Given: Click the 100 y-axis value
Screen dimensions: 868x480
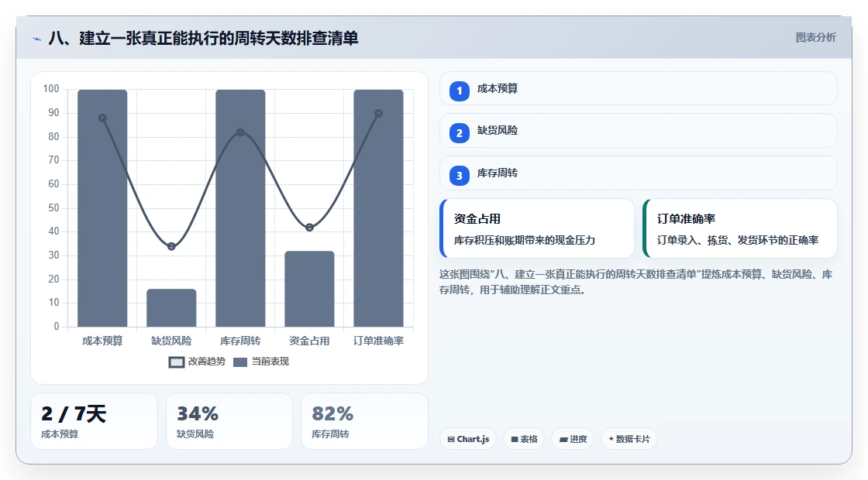Looking at the screenshot, I should pyautogui.click(x=51, y=89).
